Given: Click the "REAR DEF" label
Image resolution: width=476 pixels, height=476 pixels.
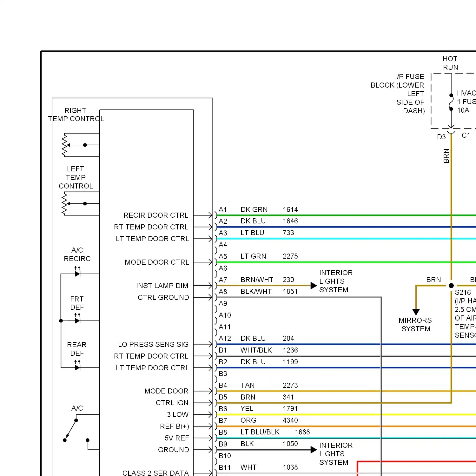Looking at the screenshot, I should click(x=77, y=349).
